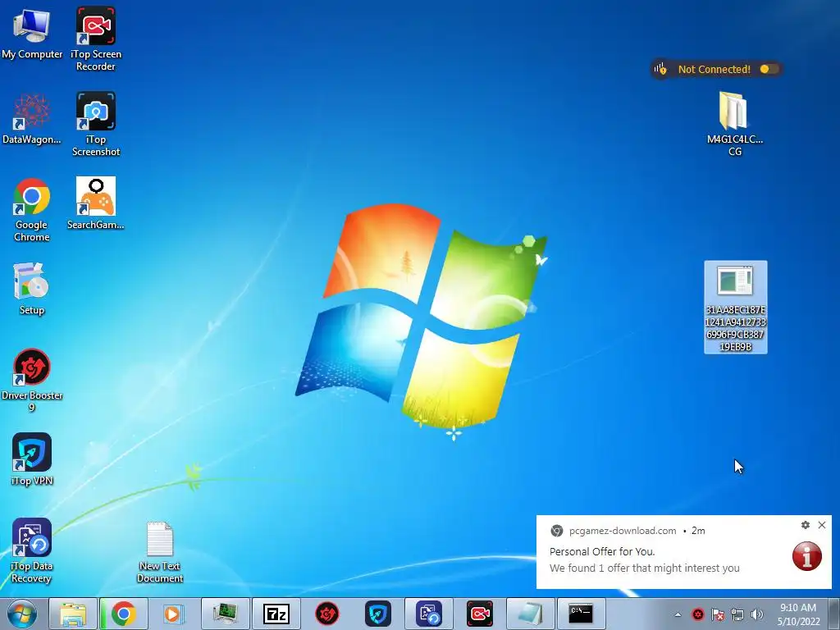The width and height of the screenshot is (840, 630).
Task: Open the clock showing 9:10 AM
Action: click(x=798, y=614)
